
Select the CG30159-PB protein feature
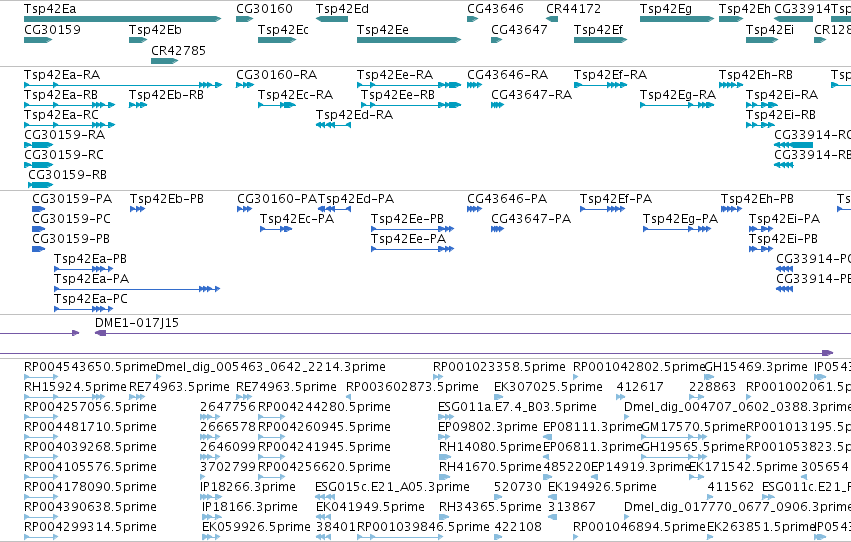click(39, 250)
